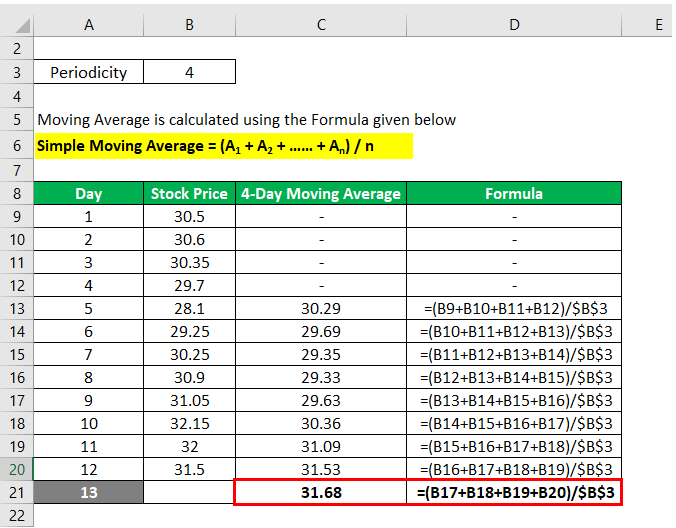Click the gray Day 13 cell
The image size is (676, 528).
[88, 492]
